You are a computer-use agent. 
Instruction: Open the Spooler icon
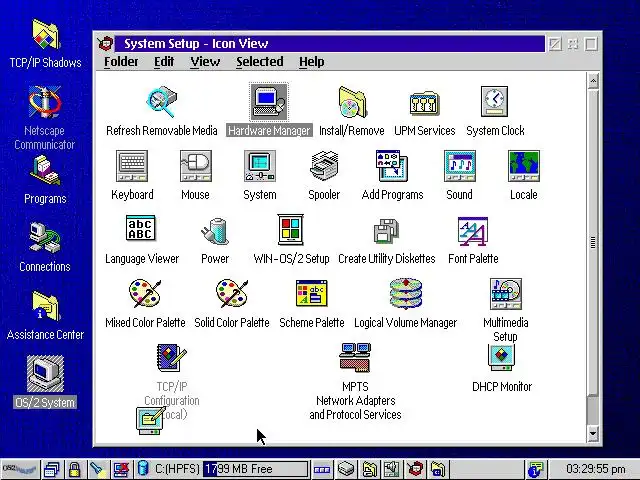point(324,166)
